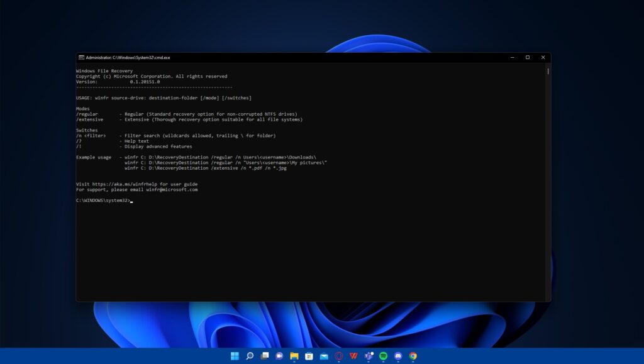Image resolution: width=644 pixels, height=364 pixels.
Task: Launch Google Chrome from the taskbar
Action: pyautogui.click(x=413, y=356)
